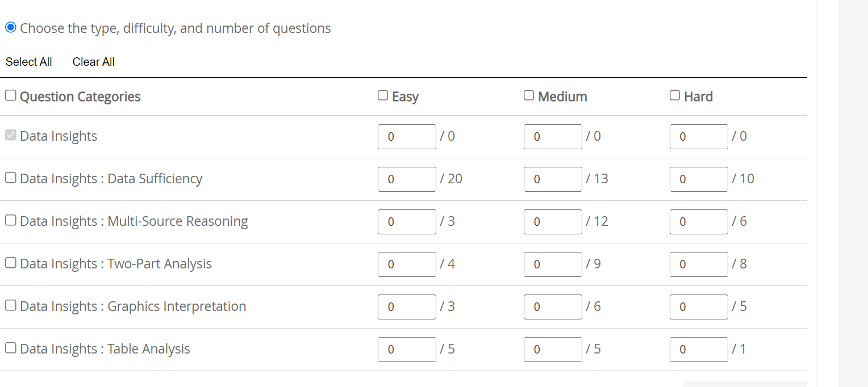Enable the Medium difficulty checkbox

[528, 95]
